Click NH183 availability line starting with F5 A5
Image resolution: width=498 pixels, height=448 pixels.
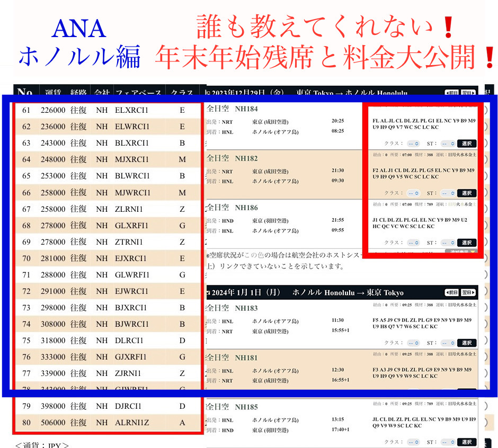[x=422, y=320]
